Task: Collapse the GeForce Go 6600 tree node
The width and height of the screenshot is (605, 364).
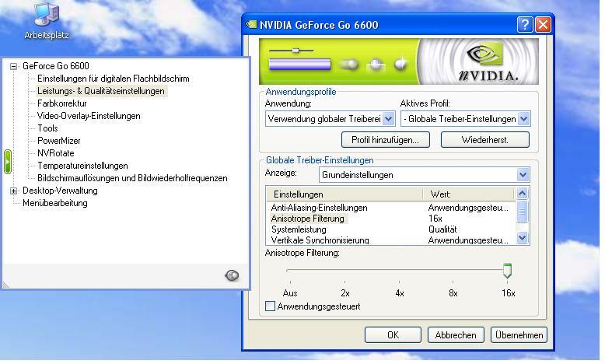Action: (13, 66)
